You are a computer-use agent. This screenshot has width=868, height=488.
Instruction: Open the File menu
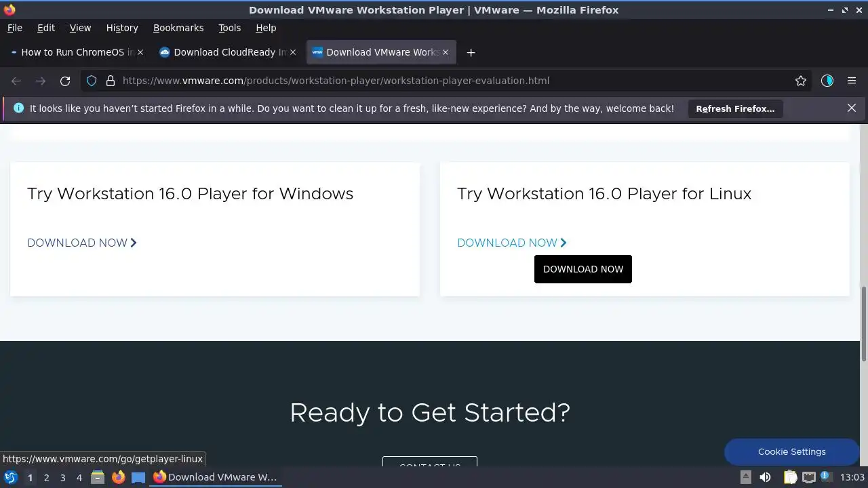pos(14,28)
